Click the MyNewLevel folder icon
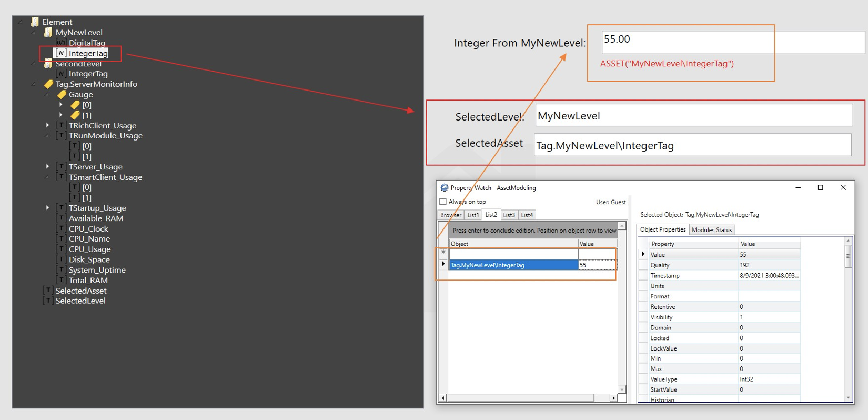 (x=48, y=32)
